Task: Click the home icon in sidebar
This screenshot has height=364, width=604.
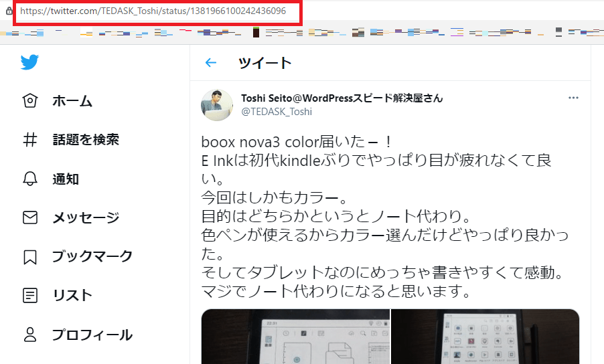Action: [x=30, y=101]
